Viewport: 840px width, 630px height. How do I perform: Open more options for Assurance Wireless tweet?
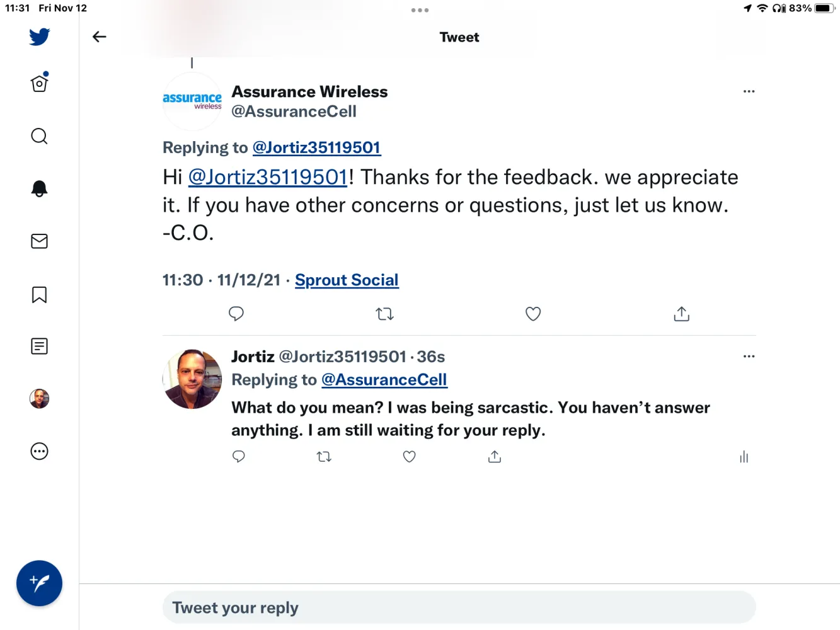pos(749,91)
